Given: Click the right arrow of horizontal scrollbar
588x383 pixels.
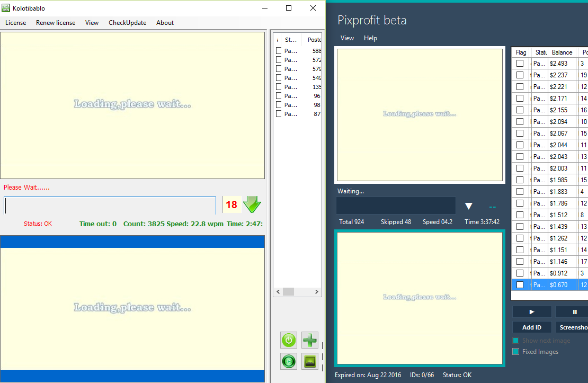Looking at the screenshot, I should 317,291.
